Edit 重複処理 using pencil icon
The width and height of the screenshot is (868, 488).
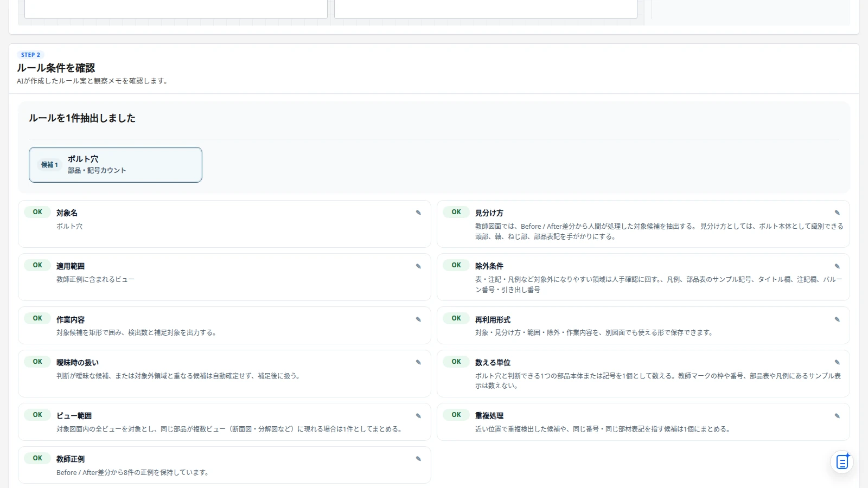pyautogui.click(x=837, y=416)
